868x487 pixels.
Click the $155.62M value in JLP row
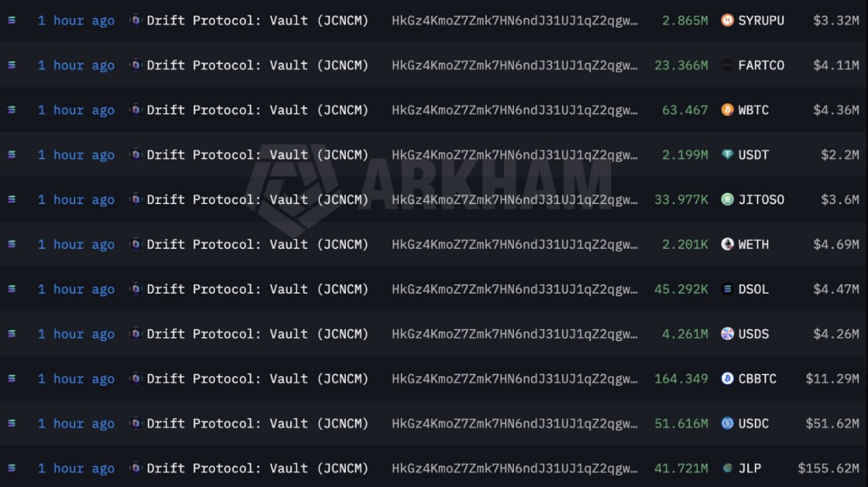point(828,468)
